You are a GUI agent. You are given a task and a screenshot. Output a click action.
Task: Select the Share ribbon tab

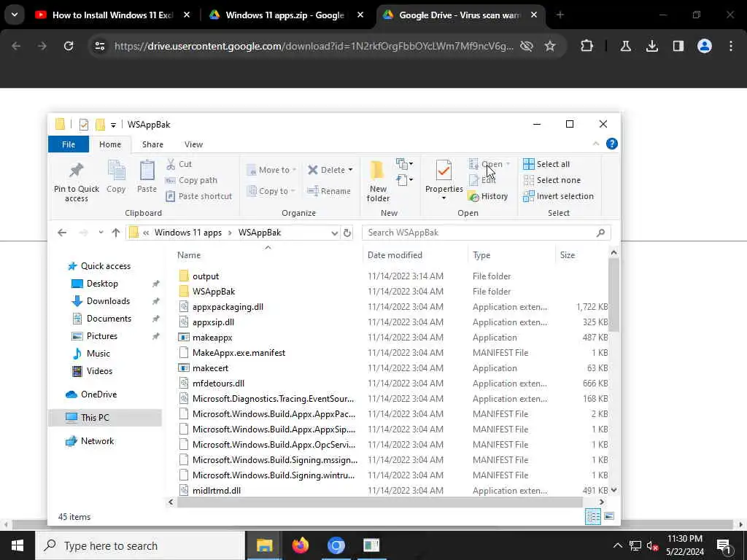pos(152,144)
